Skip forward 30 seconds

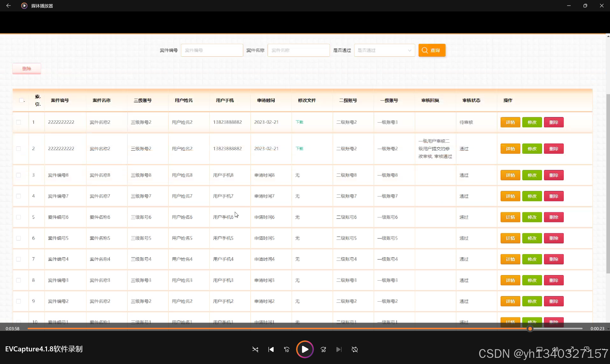[x=323, y=349]
